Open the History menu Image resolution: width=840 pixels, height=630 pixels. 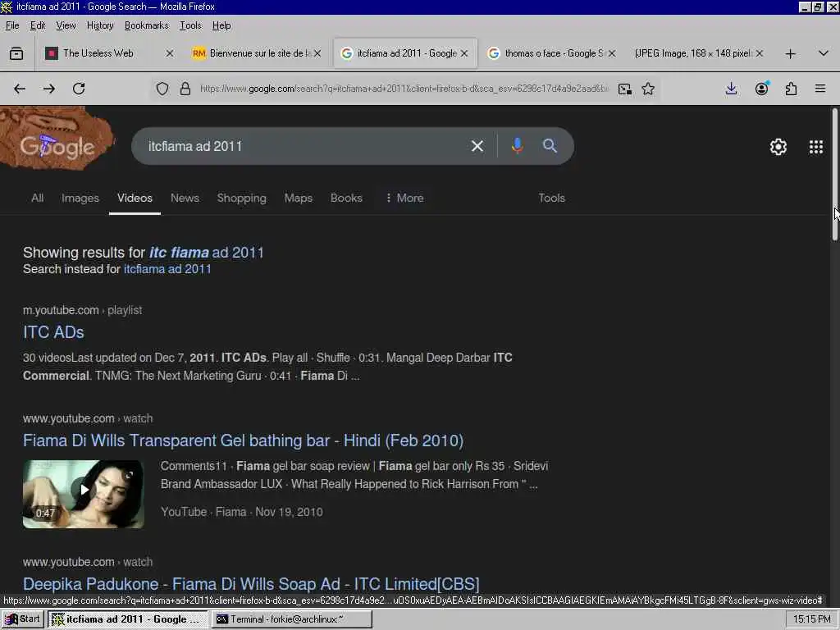point(100,25)
